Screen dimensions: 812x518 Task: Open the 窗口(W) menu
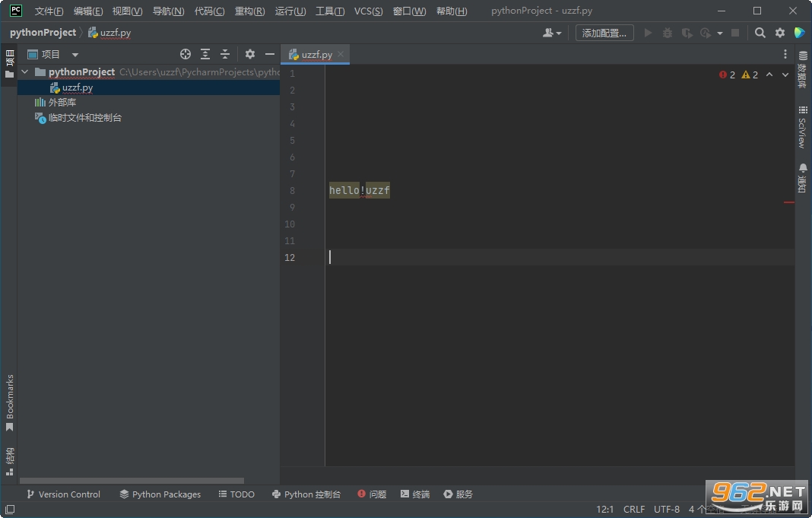(x=409, y=11)
